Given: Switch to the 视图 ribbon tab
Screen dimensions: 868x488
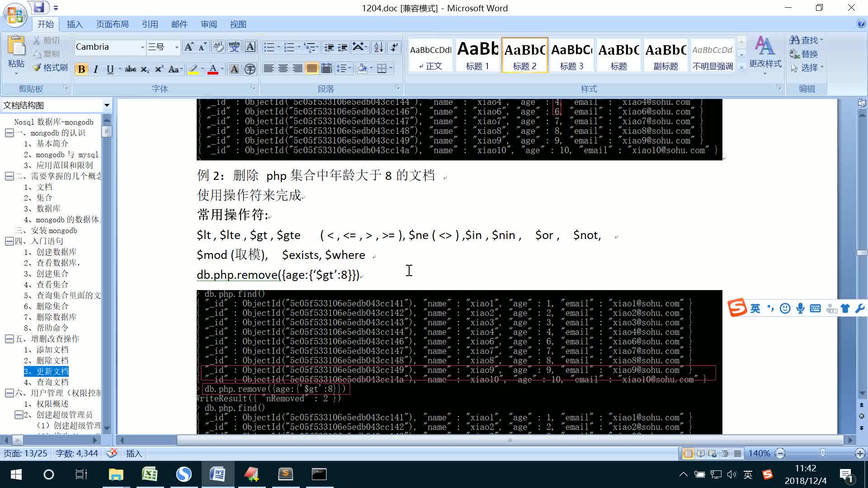Looking at the screenshot, I should pos(238,24).
